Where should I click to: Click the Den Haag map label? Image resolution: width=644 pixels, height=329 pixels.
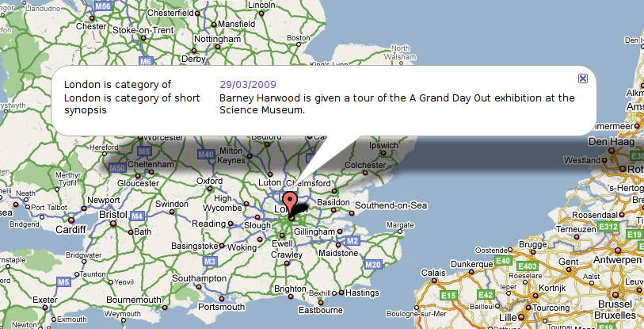612,142
